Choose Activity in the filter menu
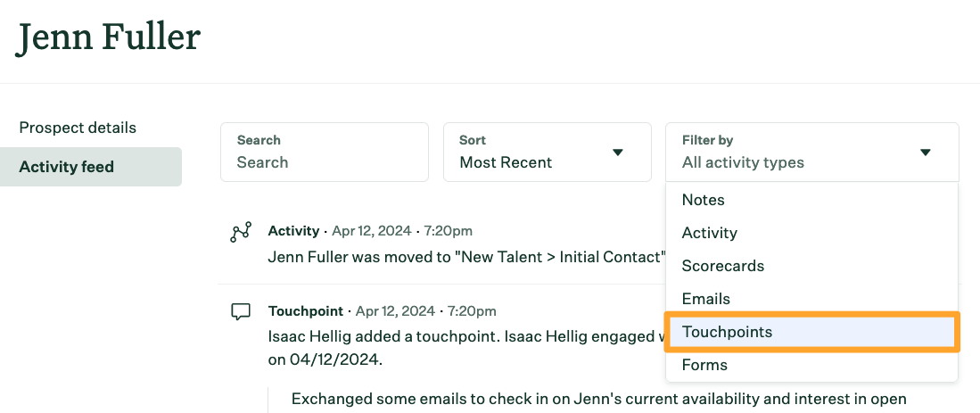 coord(811,233)
